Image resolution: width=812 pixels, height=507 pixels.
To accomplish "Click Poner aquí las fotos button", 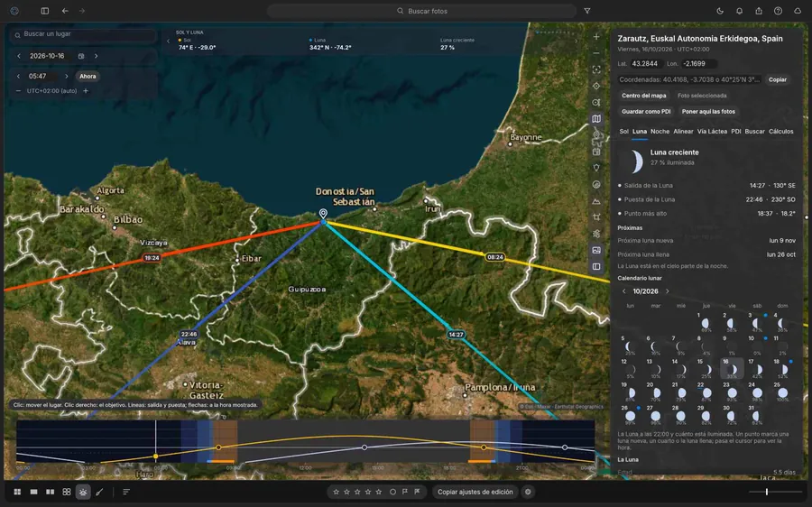I will coord(708,111).
